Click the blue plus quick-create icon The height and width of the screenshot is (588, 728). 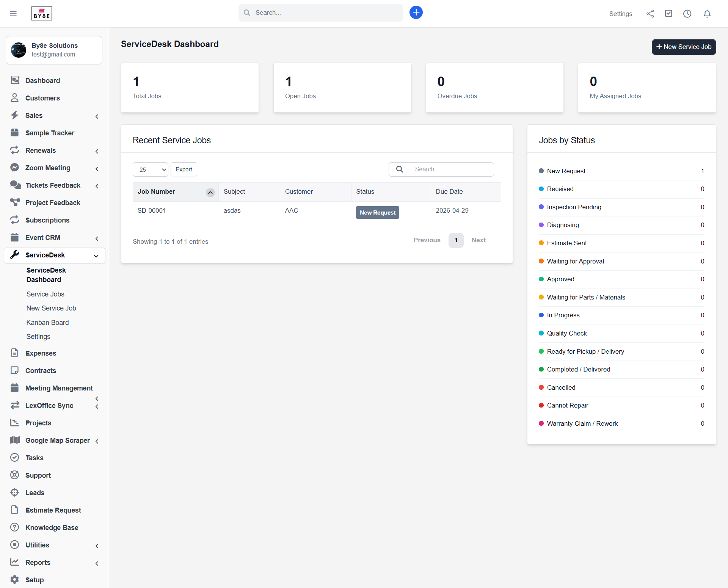tap(416, 13)
